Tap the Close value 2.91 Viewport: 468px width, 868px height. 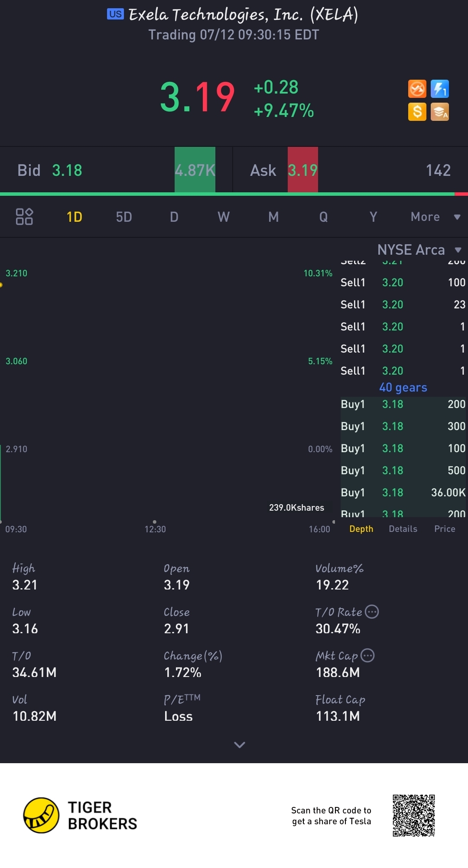(x=176, y=628)
